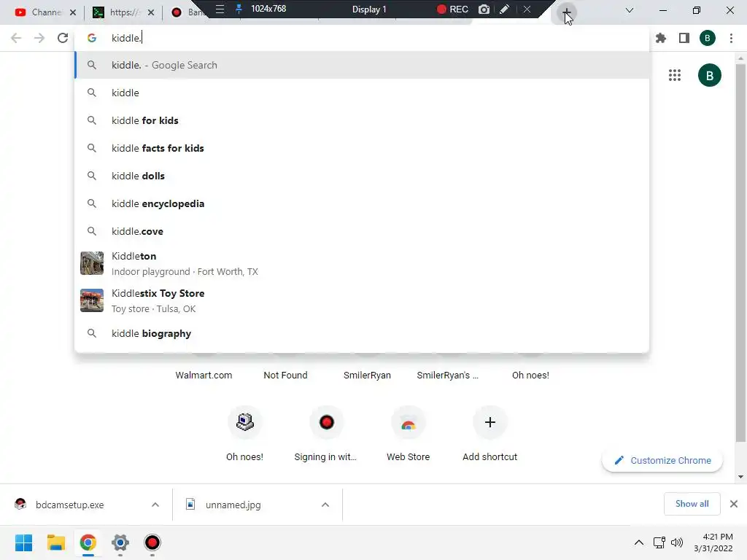Click the Bandicam pin icon
The height and width of the screenshot is (560, 747).
[239, 9]
